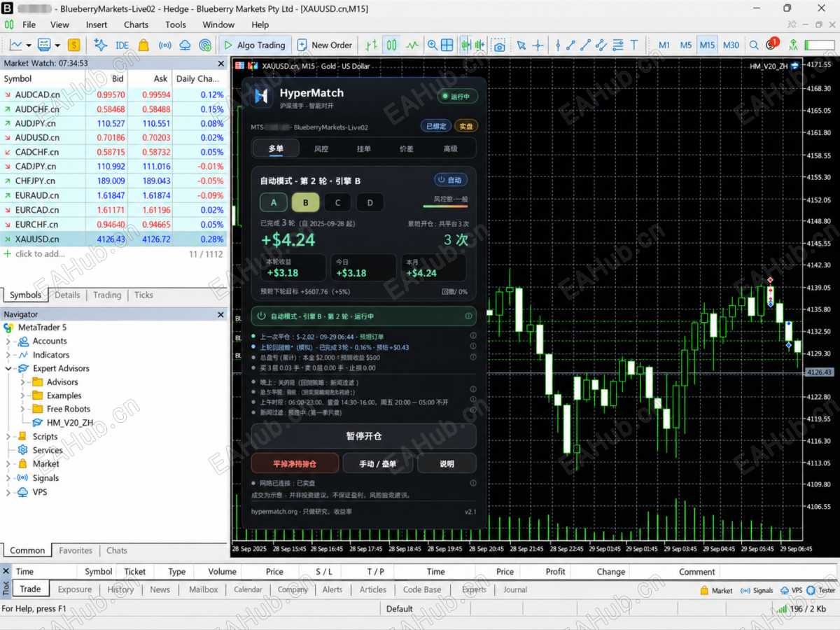Click the 暂停开仓 pause opening button
The image size is (840, 630).
point(363,435)
